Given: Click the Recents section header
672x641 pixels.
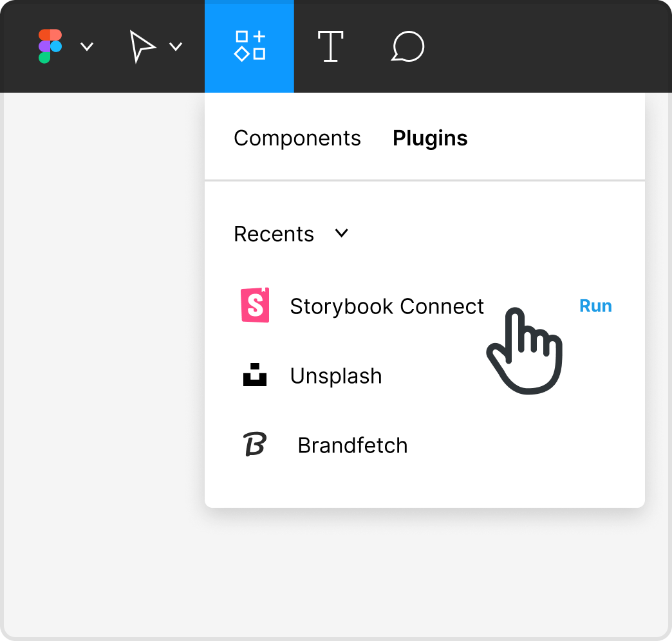Looking at the screenshot, I should coord(274,234).
